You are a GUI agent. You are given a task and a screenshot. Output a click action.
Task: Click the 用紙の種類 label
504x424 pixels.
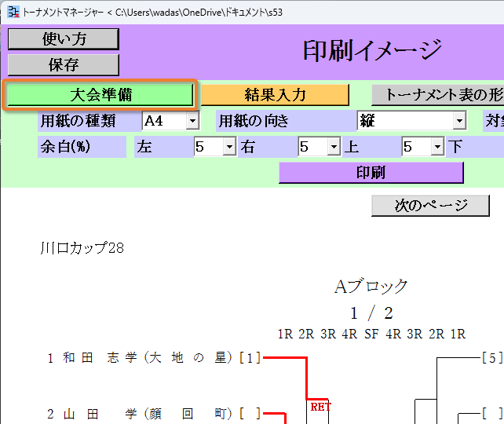tap(78, 121)
